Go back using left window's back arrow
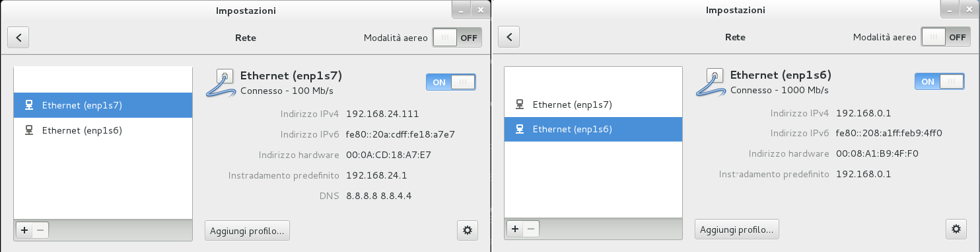980x252 pixels. tap(18, 38)
